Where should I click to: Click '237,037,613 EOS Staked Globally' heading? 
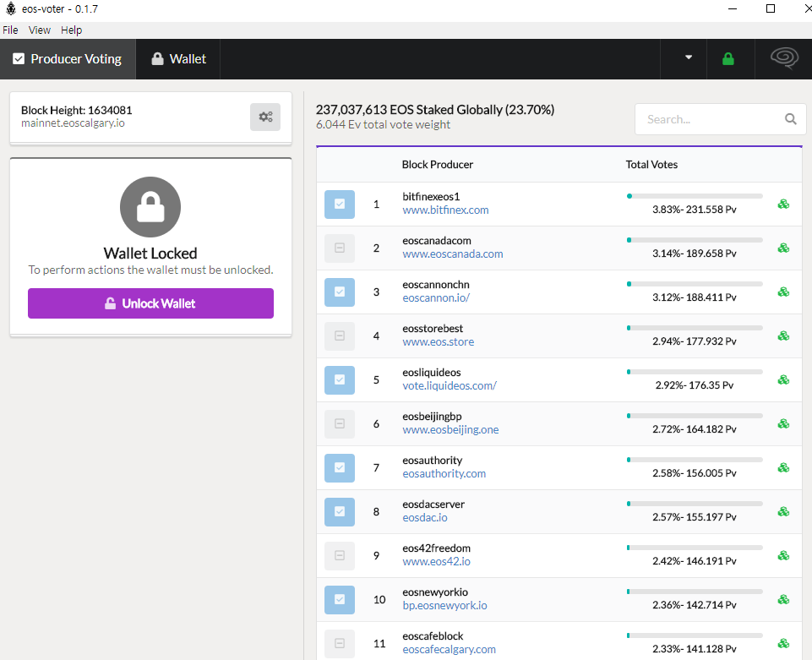[435, 110]
